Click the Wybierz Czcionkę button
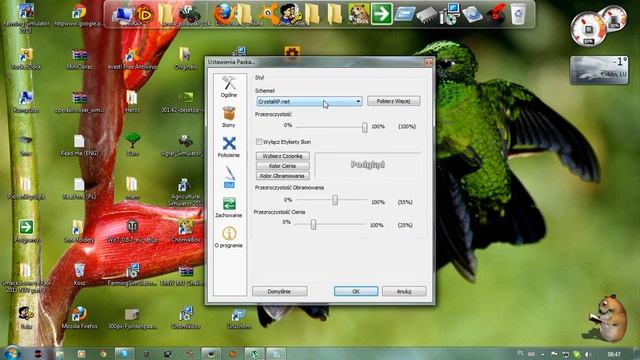 pos(282,156)
